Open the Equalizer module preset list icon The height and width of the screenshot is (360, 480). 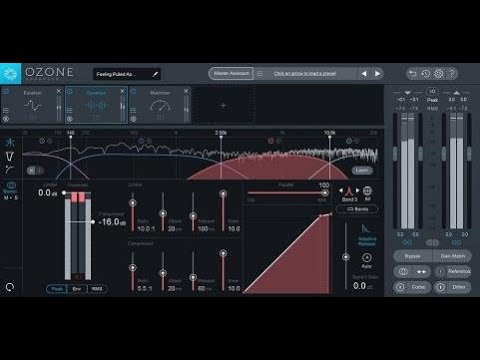(6, 110)
